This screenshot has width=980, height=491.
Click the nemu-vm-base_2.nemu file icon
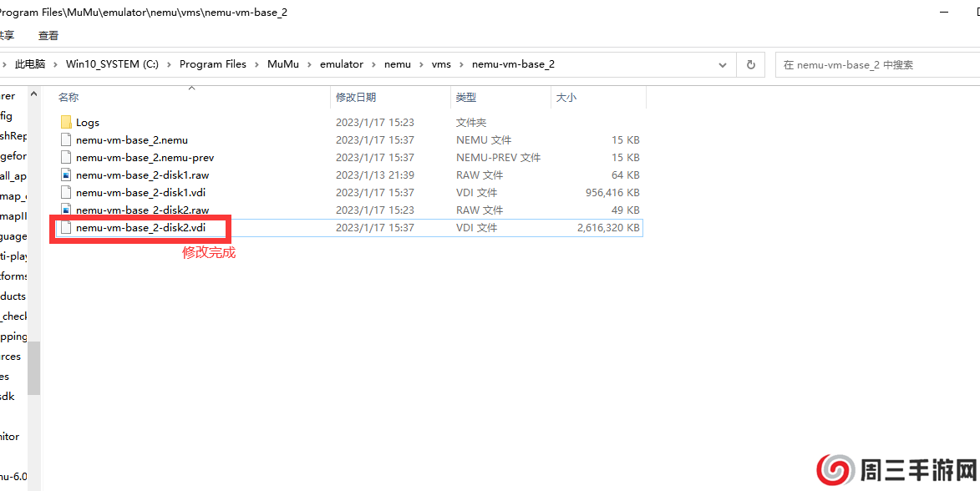click(67, 140)
